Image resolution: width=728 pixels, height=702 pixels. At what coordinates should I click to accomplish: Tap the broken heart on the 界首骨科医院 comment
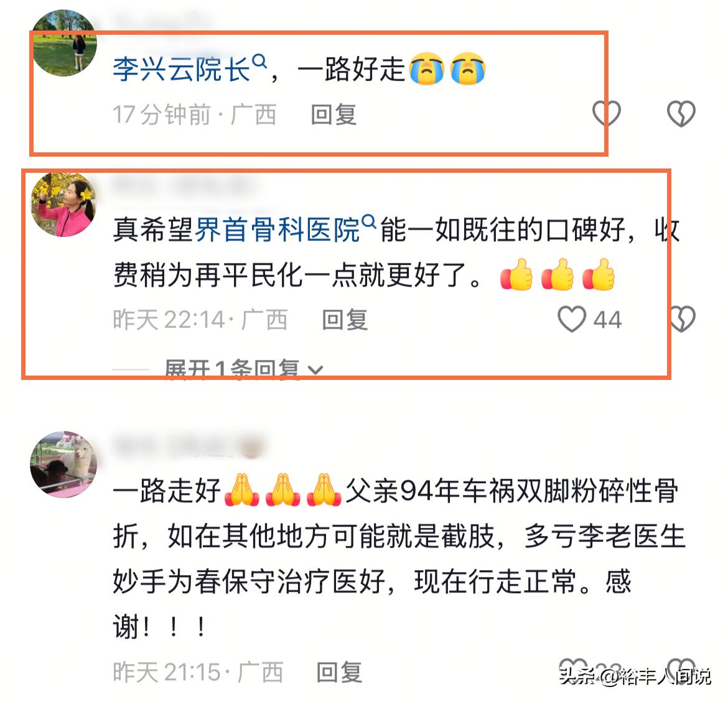pyautogui.click(x=681, y=319)
